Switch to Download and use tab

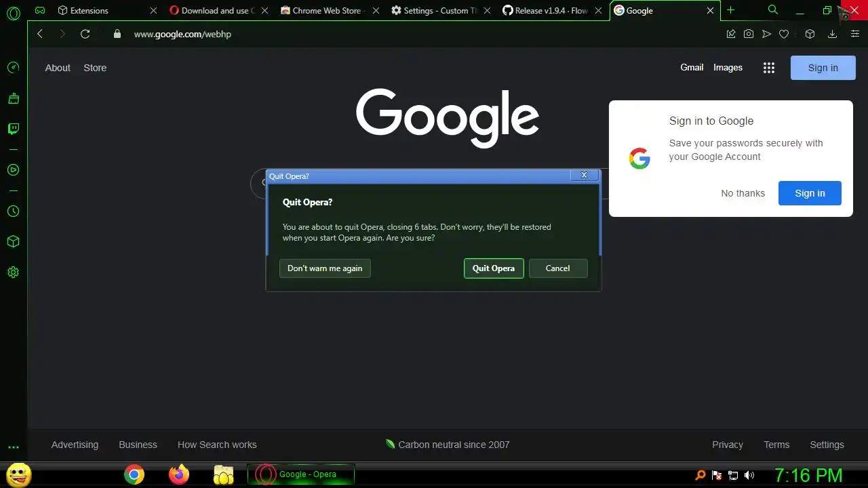click(x=218, y=11)
